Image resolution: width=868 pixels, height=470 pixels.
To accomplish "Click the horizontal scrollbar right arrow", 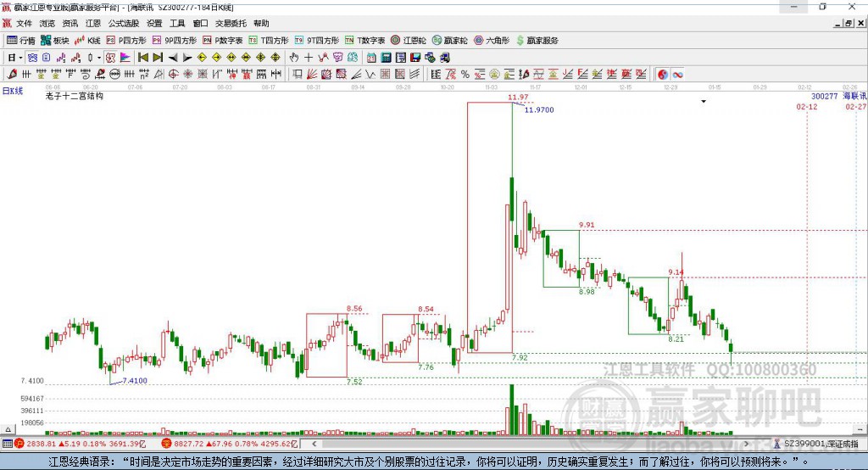I will [746, 444].
